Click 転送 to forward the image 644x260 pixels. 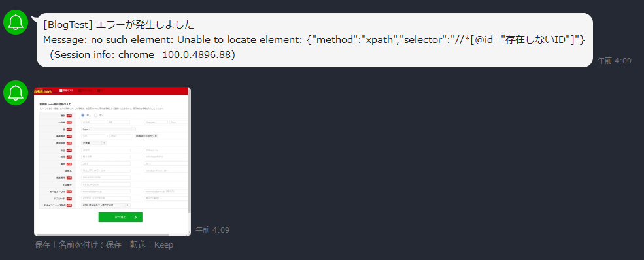(x=138, y=245)
